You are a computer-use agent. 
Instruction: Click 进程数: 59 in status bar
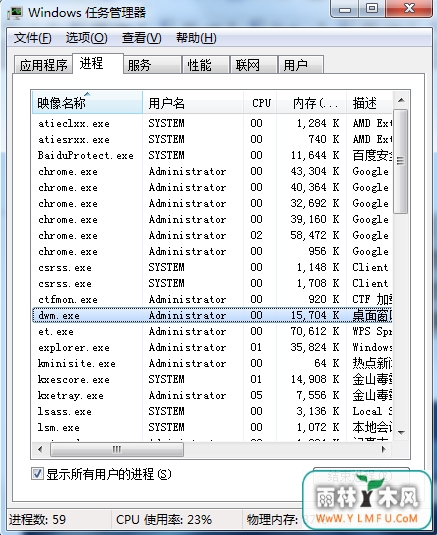(x=38, y=520)
